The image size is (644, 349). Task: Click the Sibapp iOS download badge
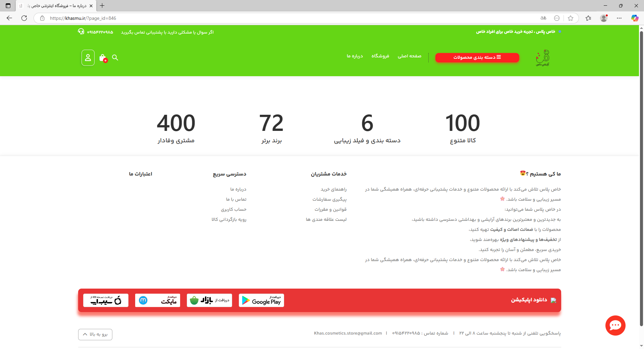pos(106,300)
